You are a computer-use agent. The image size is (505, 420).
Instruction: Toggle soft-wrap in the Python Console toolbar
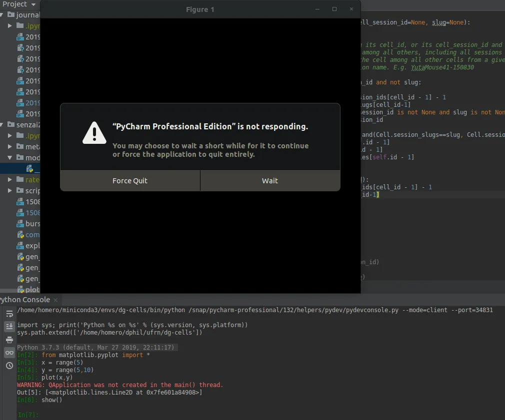[9, 314]
